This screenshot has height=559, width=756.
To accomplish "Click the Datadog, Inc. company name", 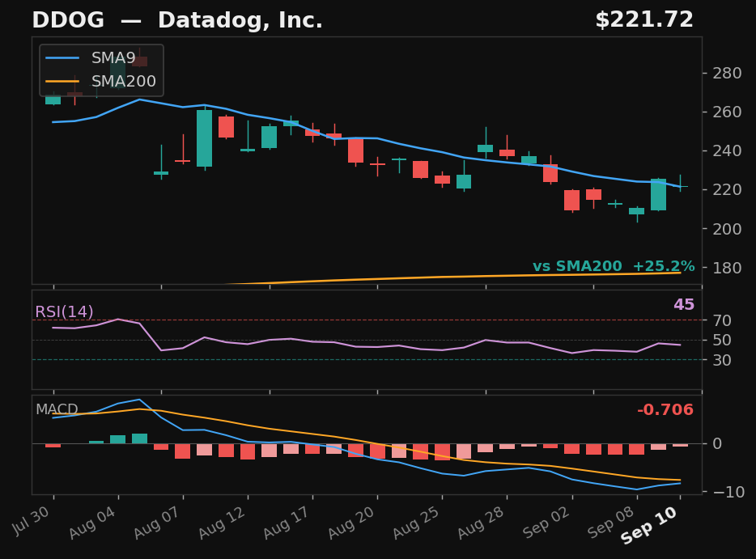I will (240, 21).
